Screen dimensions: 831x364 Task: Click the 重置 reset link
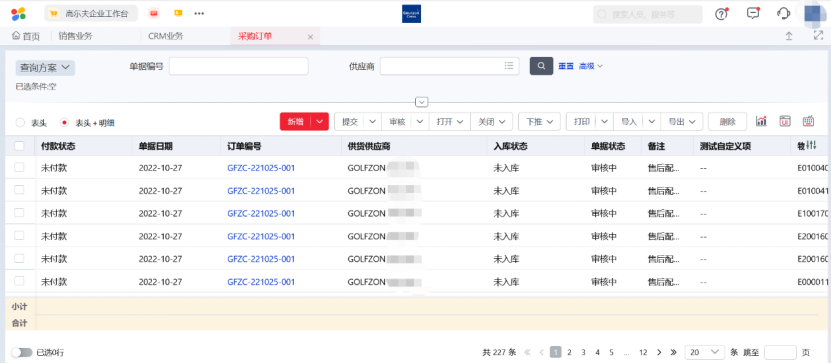point(566,66)
